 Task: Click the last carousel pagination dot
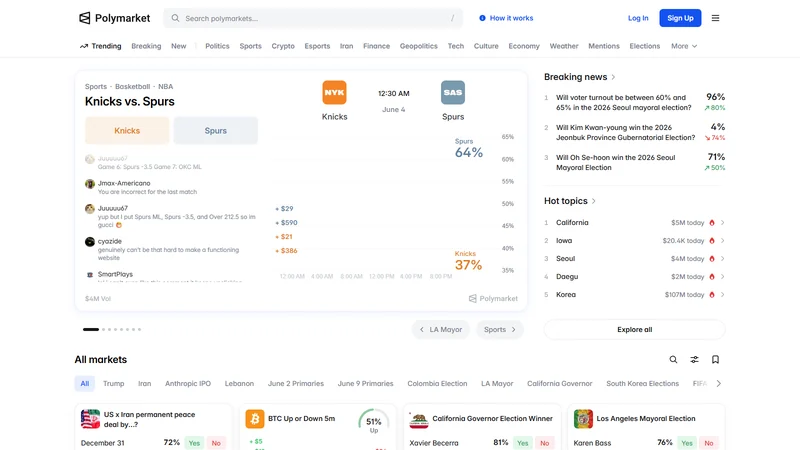[x=139, y=330]
